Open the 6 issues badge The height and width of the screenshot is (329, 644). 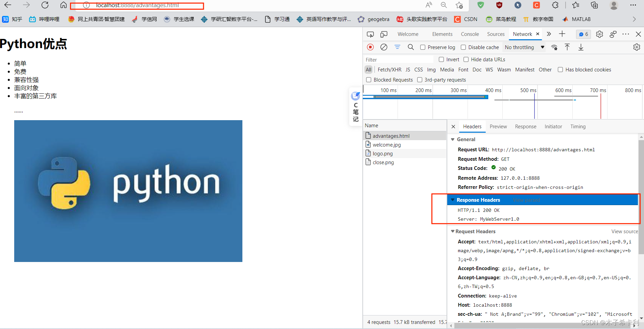tap(583, 34)
